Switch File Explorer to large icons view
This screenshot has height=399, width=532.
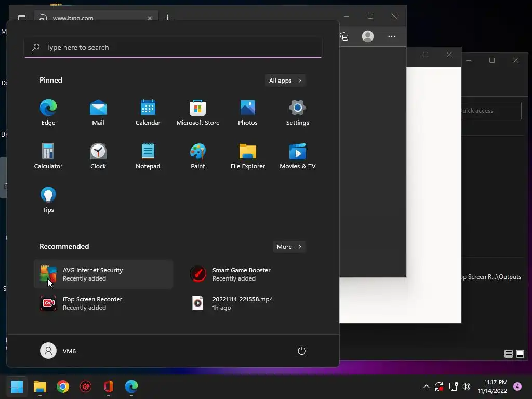click(x=520, y=354)
